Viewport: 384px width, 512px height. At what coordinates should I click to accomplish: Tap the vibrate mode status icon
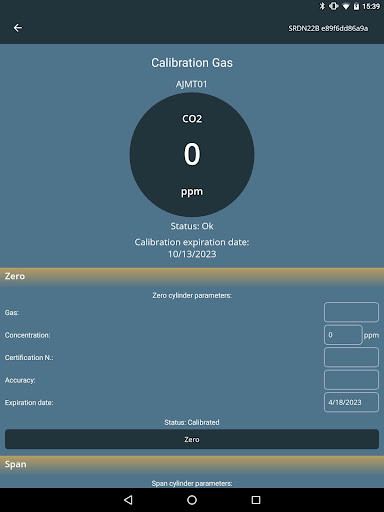pyautogui.click(x=333, y=6)
